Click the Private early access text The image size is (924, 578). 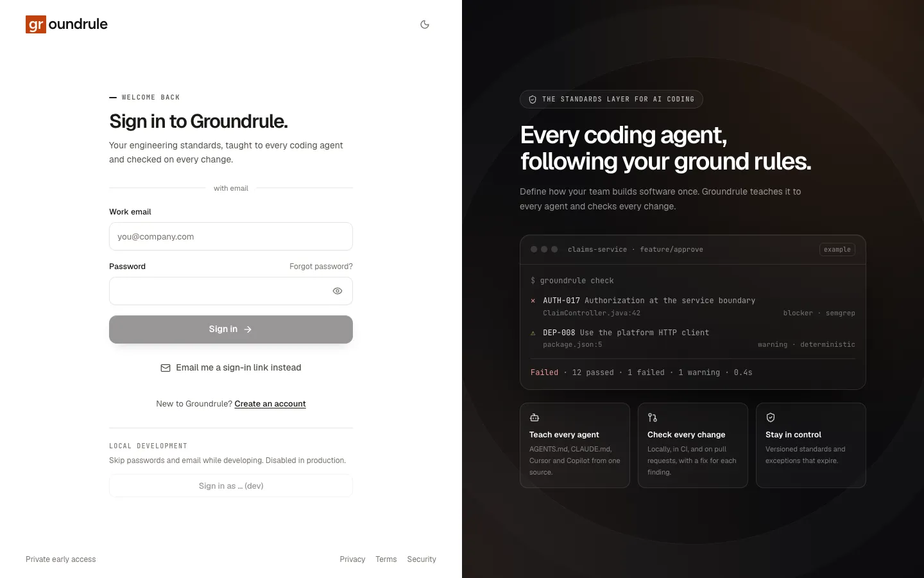61,559
